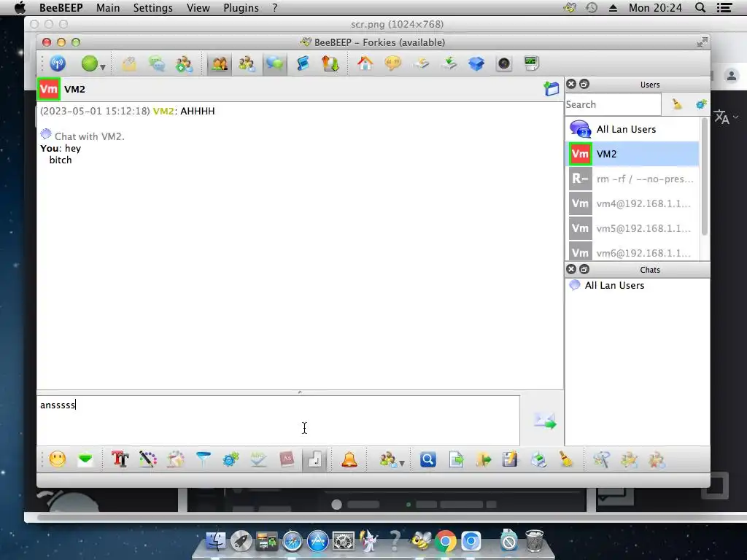Toggle the pressed note page button
Image resolution: width=747 pixels, height=560 pixels.
(x=314, y=459)
